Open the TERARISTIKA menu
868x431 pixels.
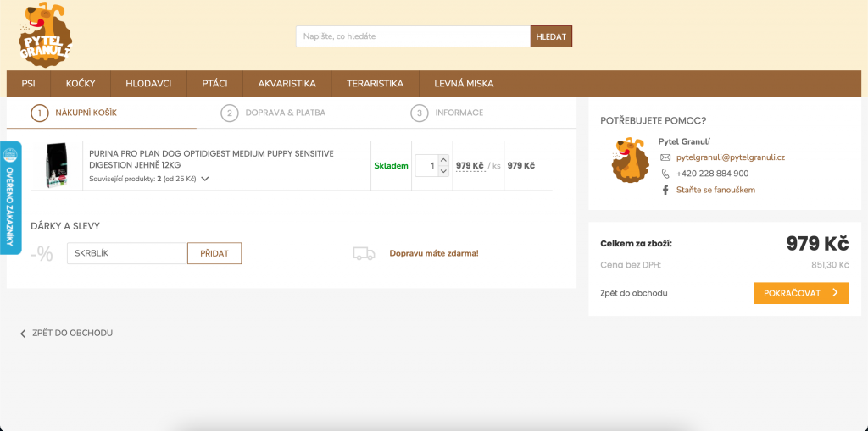(375, 84)
